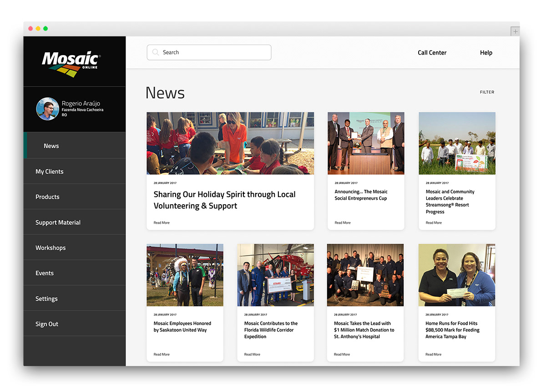This screenshot has height=392, width=546.
Task: Click date on Streamsong Resort card
Action: tap(437, 183)
